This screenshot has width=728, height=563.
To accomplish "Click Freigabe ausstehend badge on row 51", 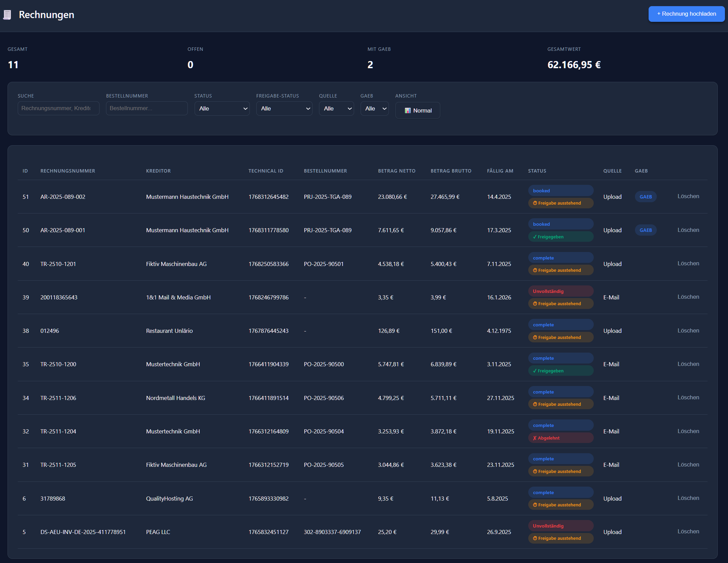I will tap(560, 203).
